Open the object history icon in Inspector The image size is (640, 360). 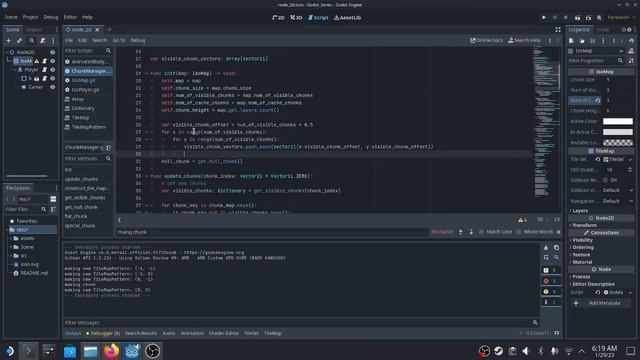pyautogui.click(x=631, y=41)
